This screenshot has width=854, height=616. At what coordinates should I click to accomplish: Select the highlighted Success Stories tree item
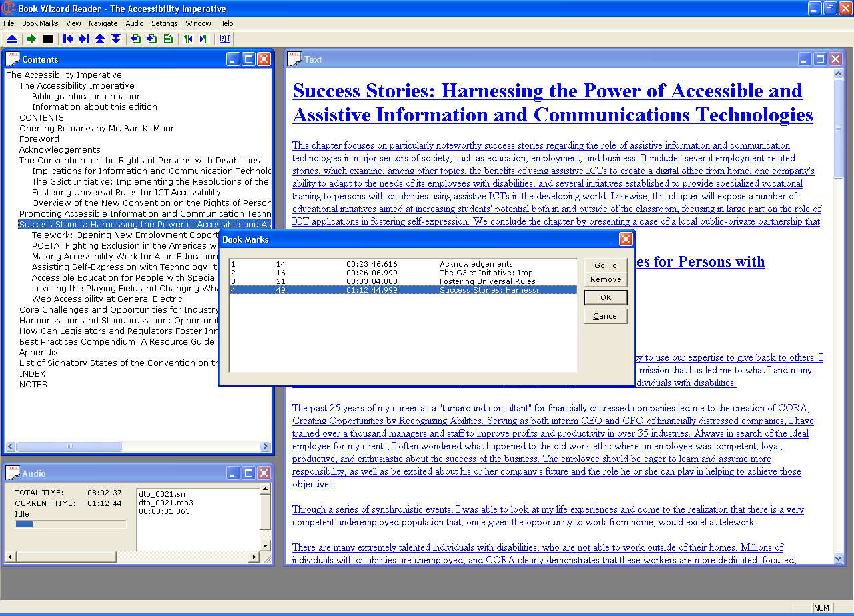coord(145,225)
